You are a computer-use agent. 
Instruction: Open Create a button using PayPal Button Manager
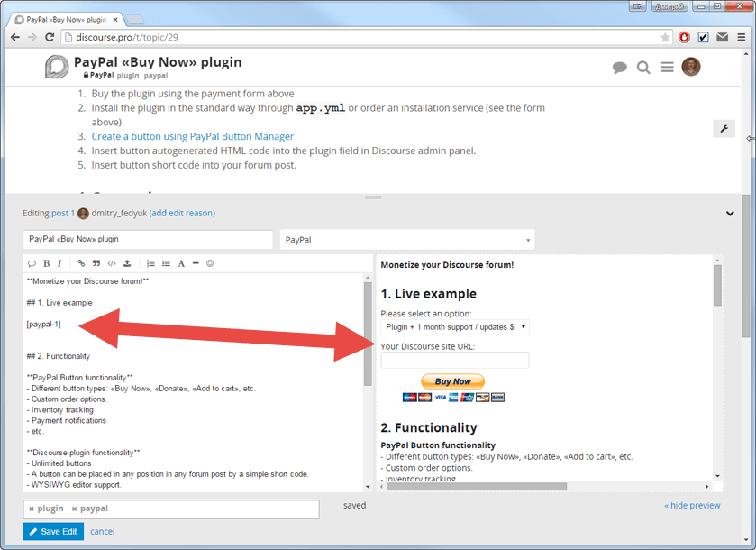192,136
